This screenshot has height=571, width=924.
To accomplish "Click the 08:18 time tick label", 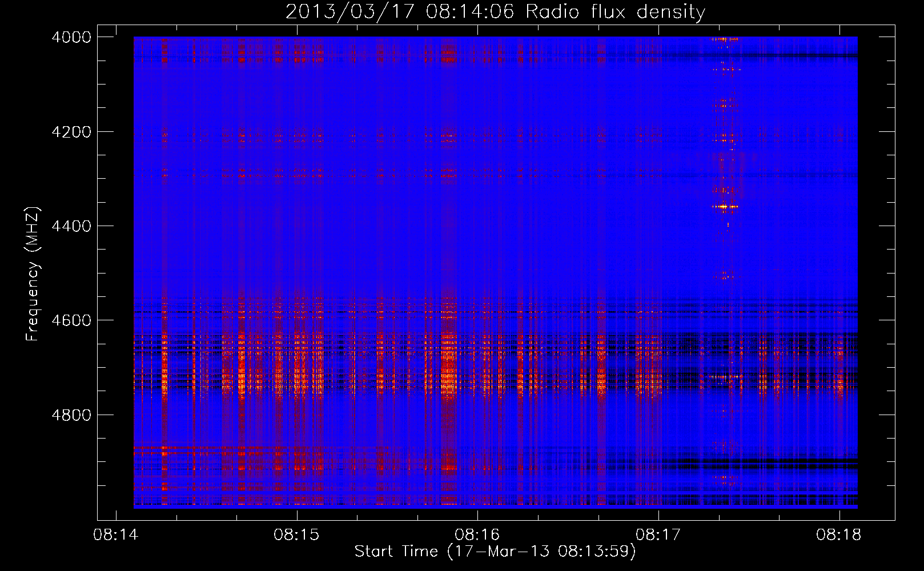I will pos(839,535).
